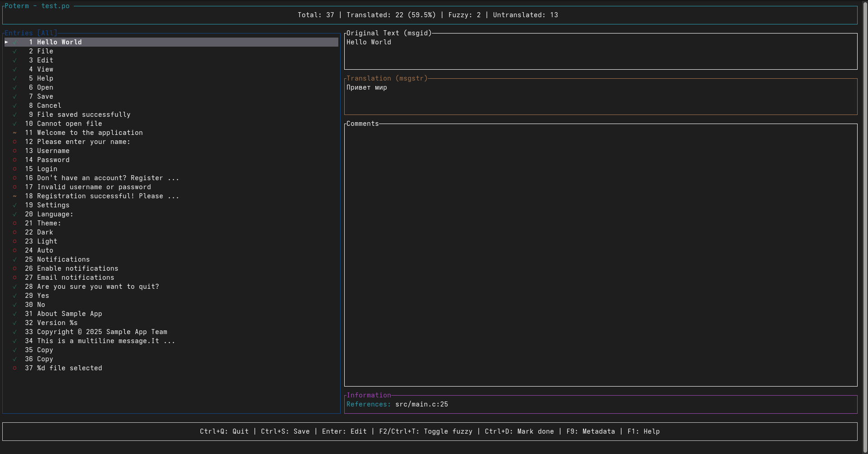Select entry 31 About Sample App
Image resolution: width=868 pixels, height=454 pixels.
tap(171, 314)
